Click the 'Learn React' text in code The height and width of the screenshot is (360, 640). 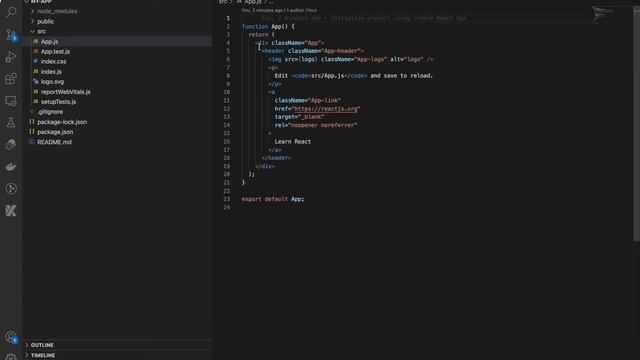coord(293,142)
